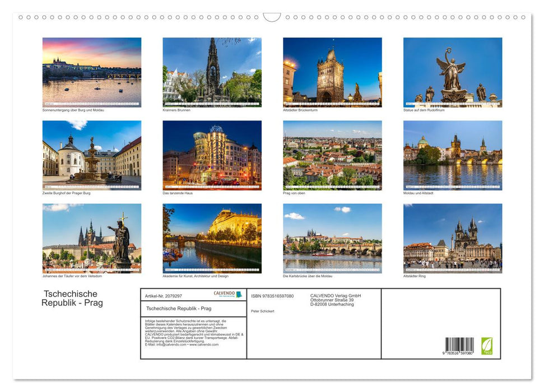This screenshot has height=392, width=544.
Task: Click the calendar strip under Moldau und Altstadt
Action: 452,188
